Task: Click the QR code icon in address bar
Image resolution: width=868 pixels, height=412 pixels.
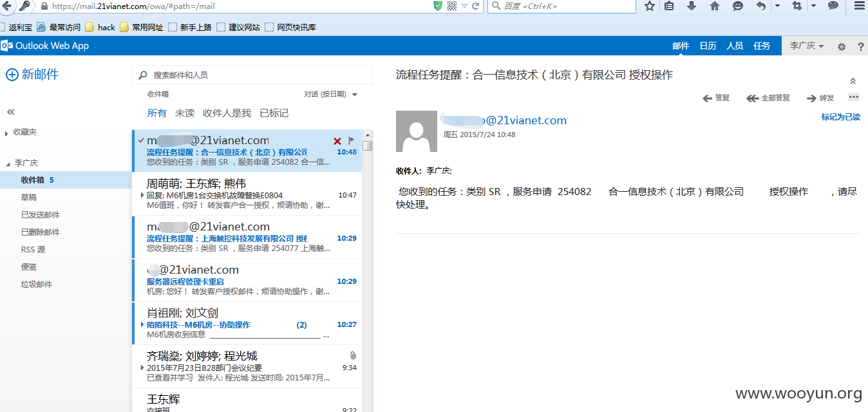Action: [452, 6]
